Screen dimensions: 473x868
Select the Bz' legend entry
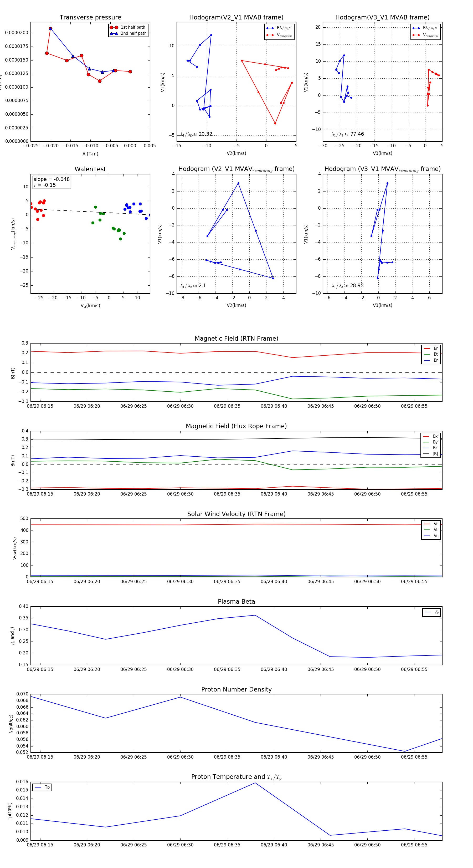tap(431, 448)
